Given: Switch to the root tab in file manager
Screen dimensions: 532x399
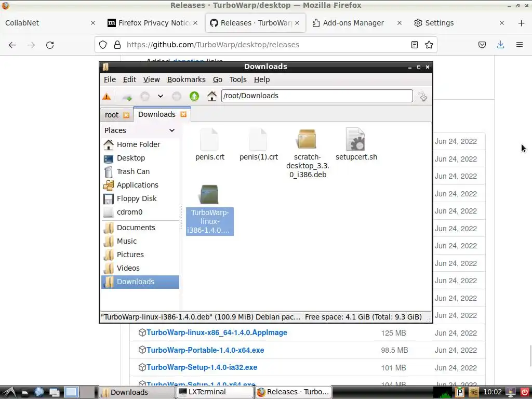Looking at the screenshot, I should [112, 115].
